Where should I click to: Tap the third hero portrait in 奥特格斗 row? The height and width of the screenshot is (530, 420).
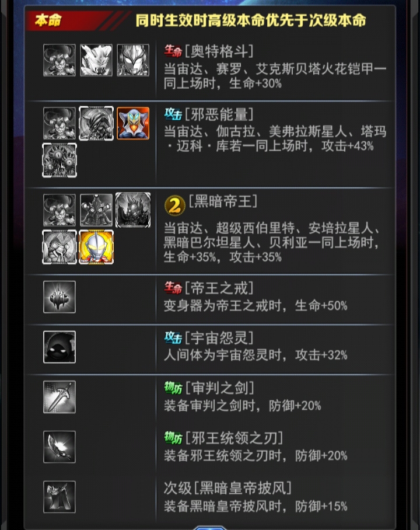133,60
